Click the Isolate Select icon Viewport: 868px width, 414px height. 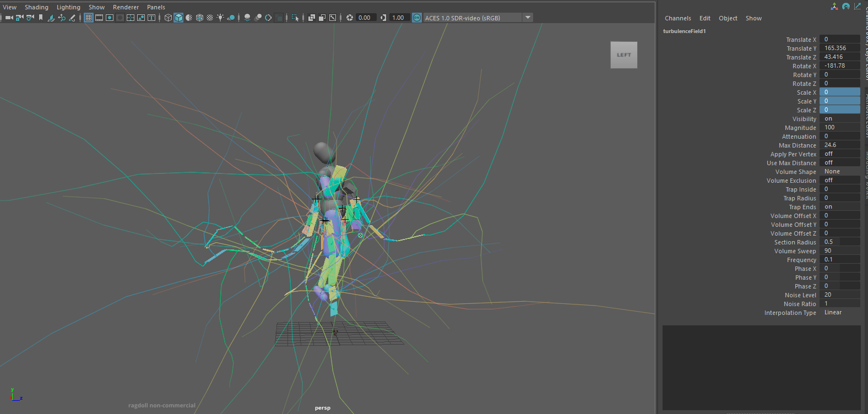[295, 18]
